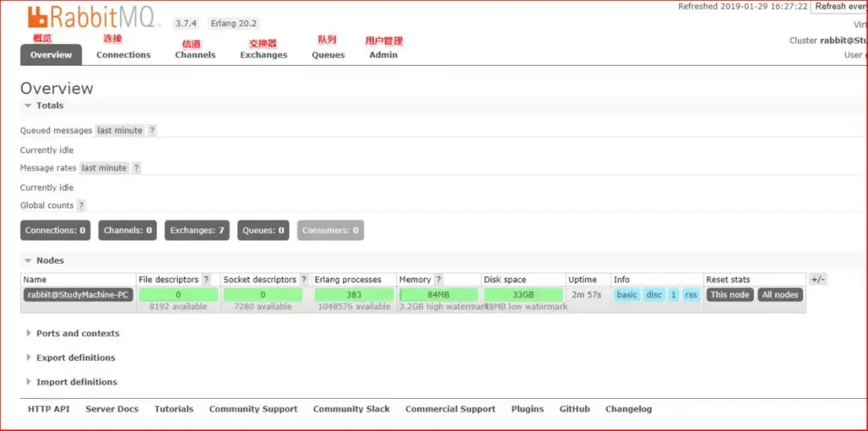The width and height of the screenshot is (868, 431).
Task: Click the 3.7.4 version label
Action: click(x=187, y=23)
